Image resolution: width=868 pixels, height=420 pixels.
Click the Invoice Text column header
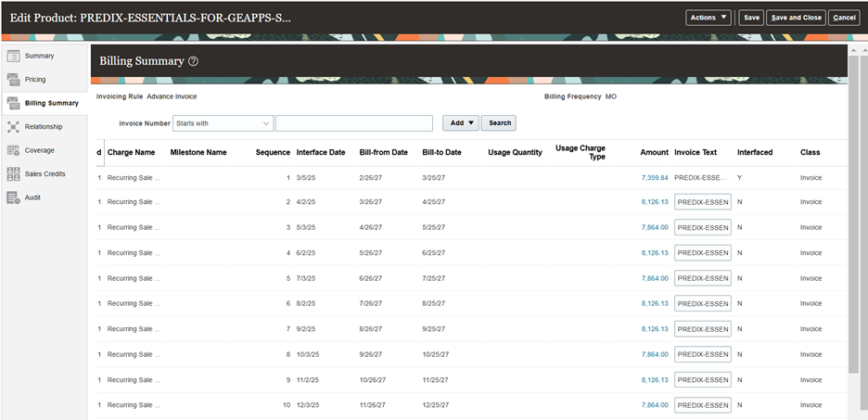pyautogui.click(x=696, y=152)
